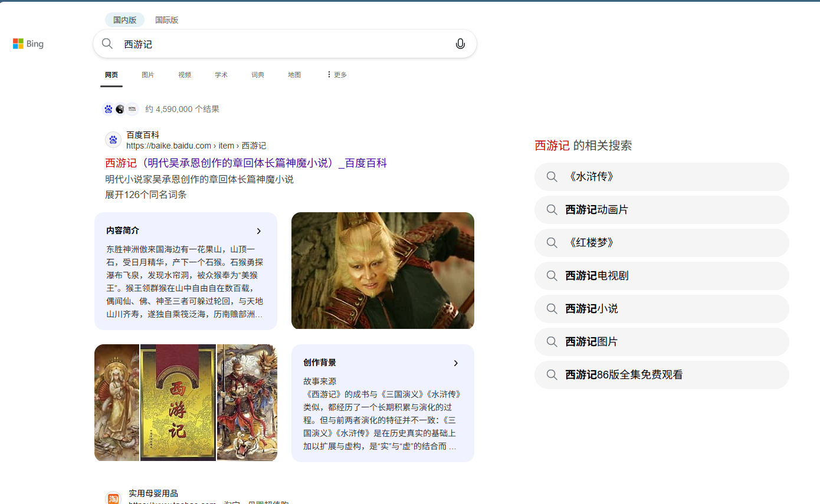Select the 词典 tab
Image resolution: width=820 pixels, height=504 pixels.
258,75
